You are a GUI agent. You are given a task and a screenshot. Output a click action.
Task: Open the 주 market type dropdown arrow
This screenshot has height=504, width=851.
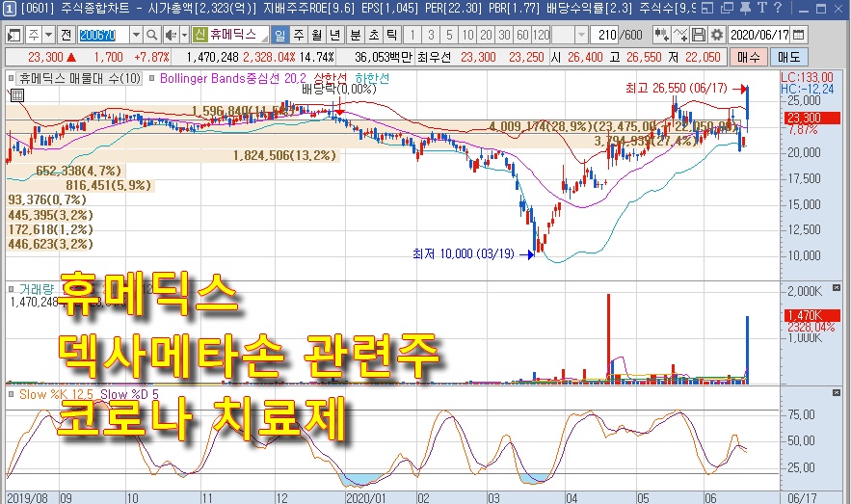tap(48, 36)
